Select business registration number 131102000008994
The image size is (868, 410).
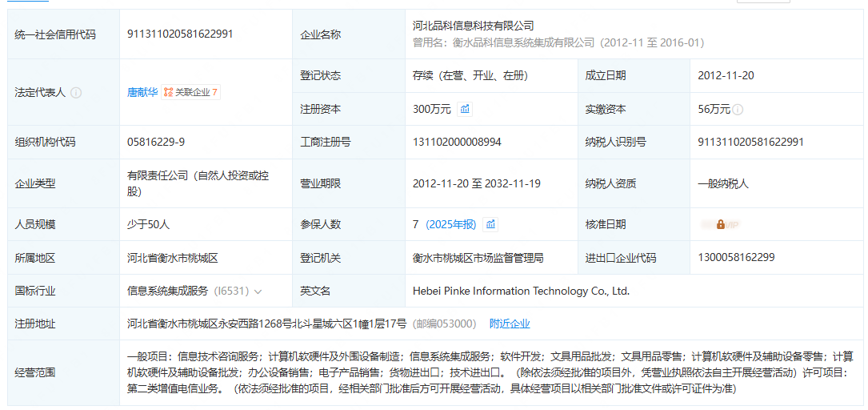coord(458,143)
